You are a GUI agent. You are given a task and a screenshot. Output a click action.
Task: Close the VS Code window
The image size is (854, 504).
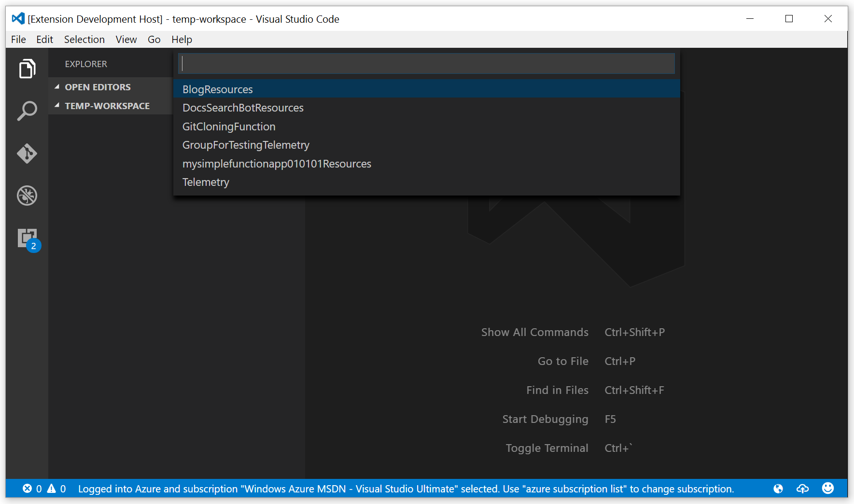(828, 19)
